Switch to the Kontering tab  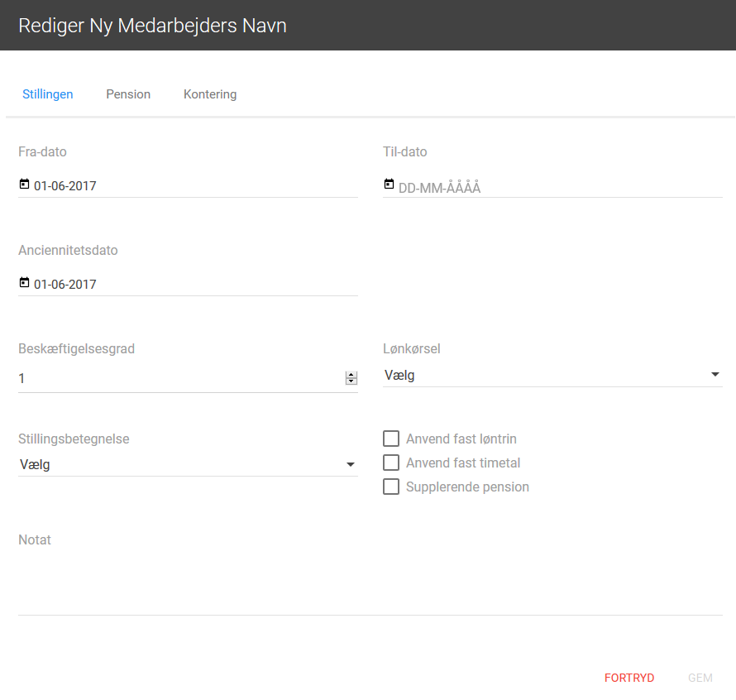(x=210, y=94)
